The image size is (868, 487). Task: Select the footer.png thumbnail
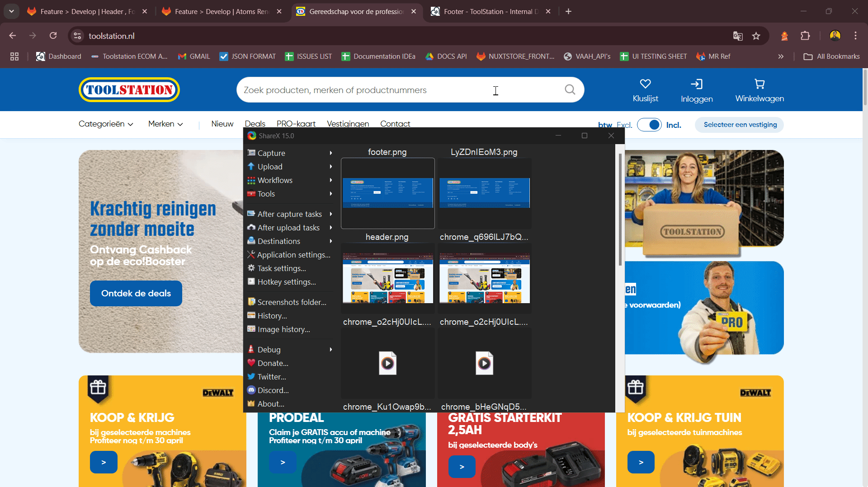pos(387,193)
